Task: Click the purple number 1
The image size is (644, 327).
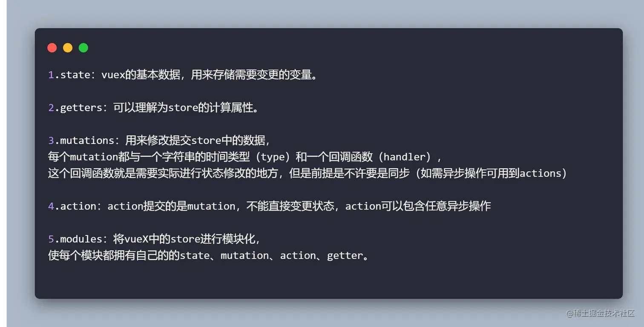Action: (x=51, y=75)
